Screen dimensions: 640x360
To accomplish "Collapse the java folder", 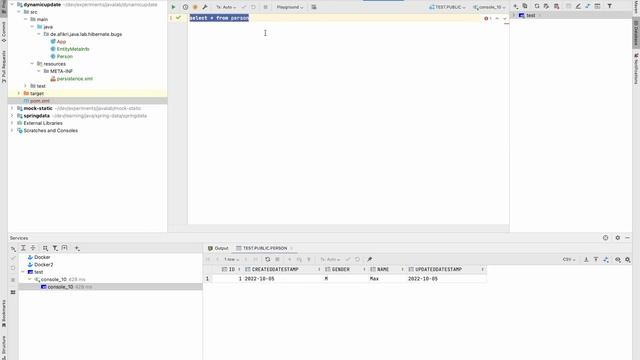I will click(32, 27).
